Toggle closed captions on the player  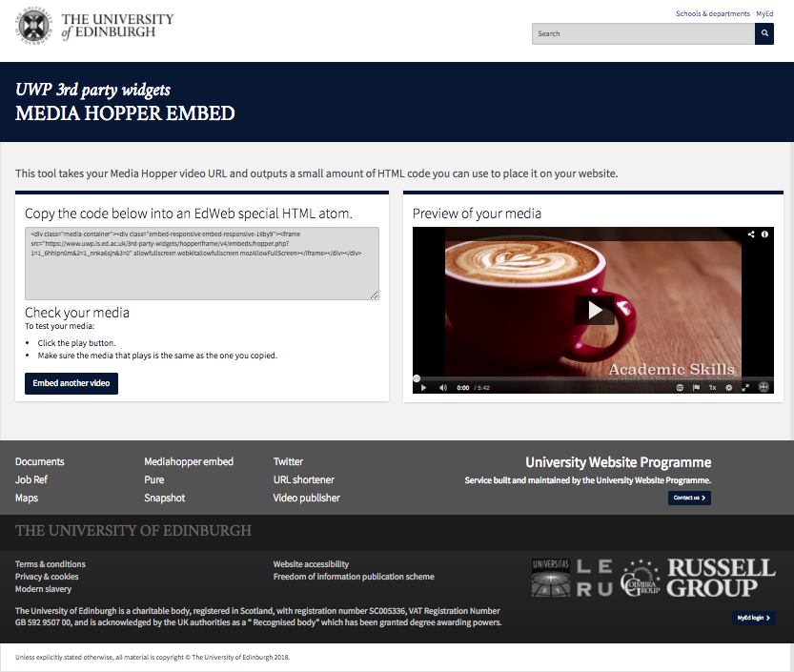tap(680, 388)
